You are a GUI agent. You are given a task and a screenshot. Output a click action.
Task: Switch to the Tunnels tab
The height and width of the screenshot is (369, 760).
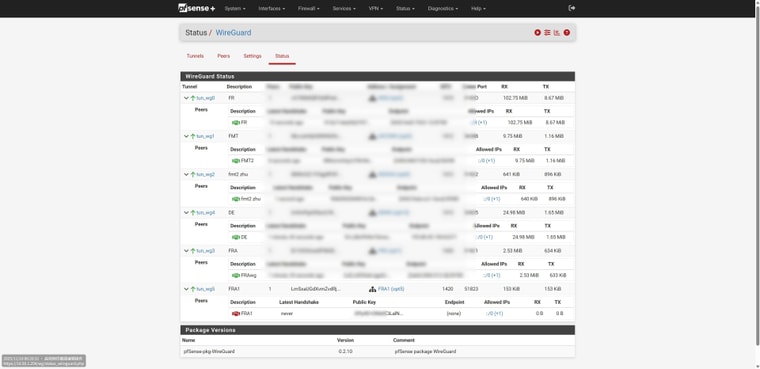[195, 56]
